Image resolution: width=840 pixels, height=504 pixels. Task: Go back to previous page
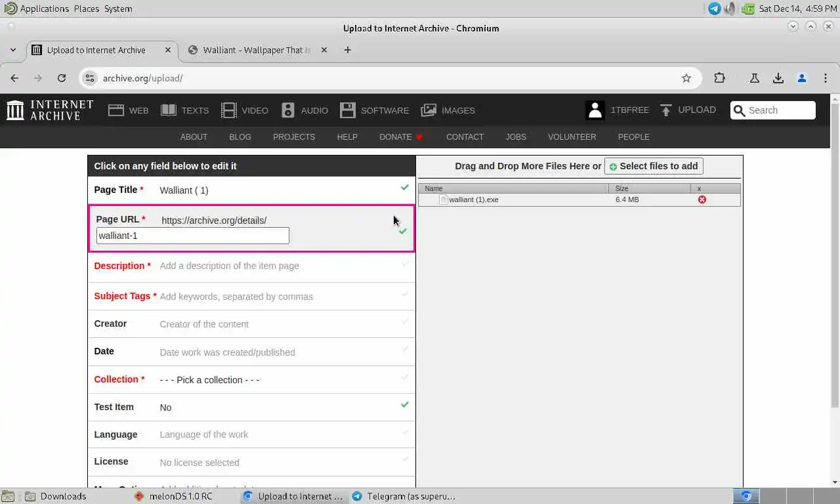click(14, 78)
